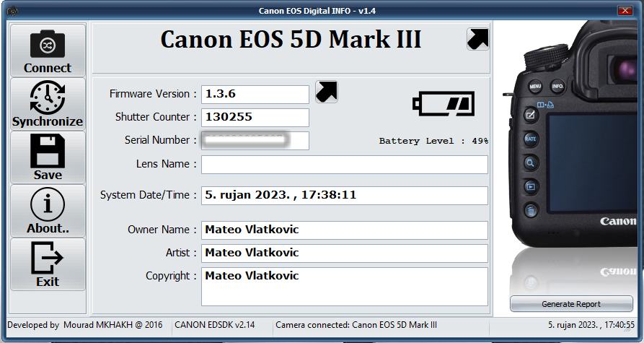Viewport: 644px width, 343px height.
Task: Click 'CANON EDSDK v2.14' status entry
Action: 215,325
